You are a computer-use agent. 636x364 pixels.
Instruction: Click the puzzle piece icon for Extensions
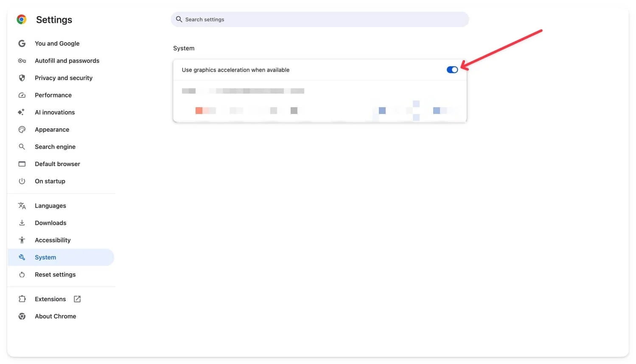pyautogui.click(x=22, y=299)
